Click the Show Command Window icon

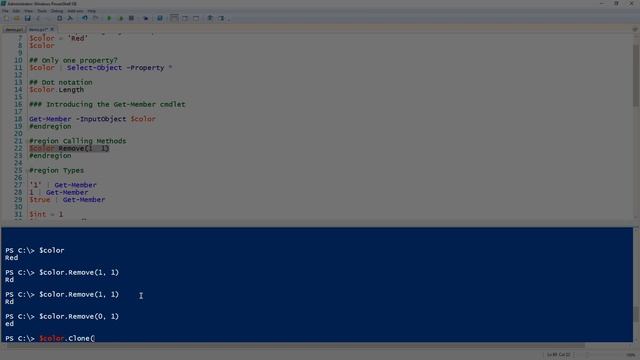[x=210, y=18]
